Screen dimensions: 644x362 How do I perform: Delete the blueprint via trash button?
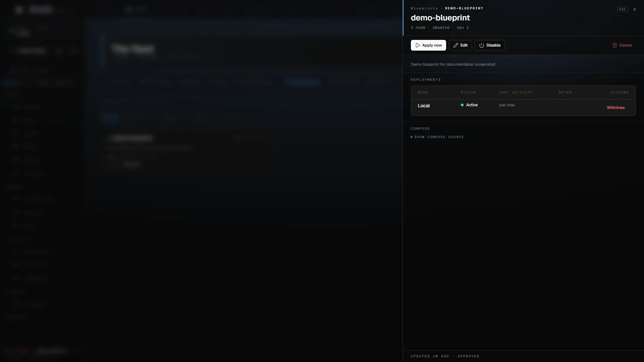(x=622, y=45)
